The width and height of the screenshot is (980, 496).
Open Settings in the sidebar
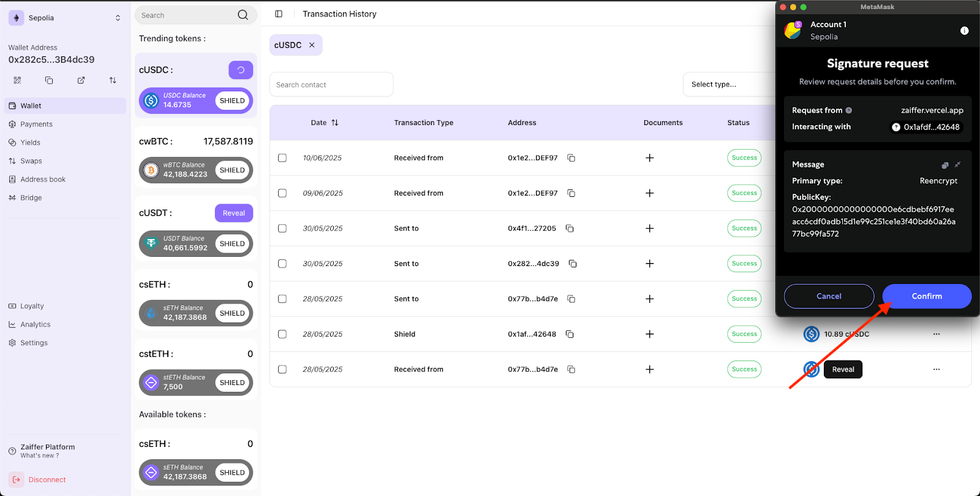[65, 343]
